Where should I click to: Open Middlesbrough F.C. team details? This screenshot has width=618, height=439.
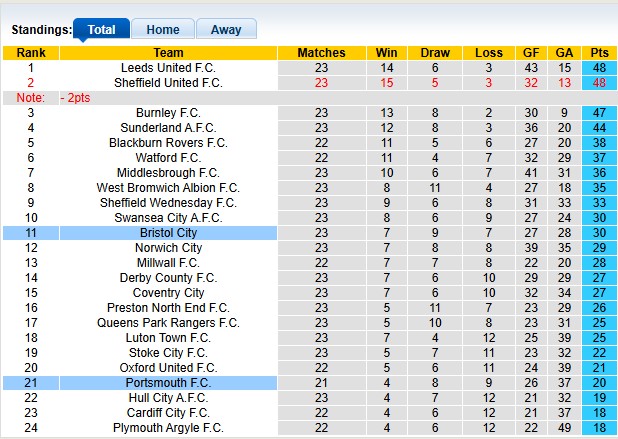pos(168,173)
